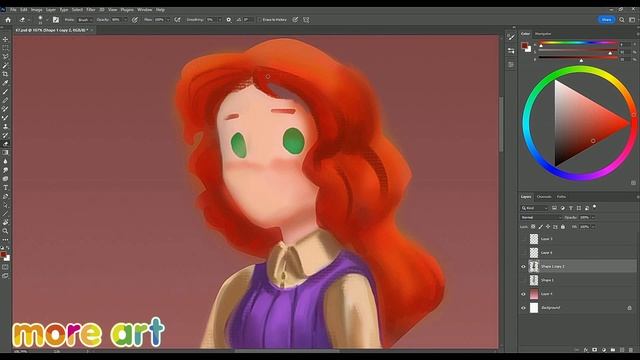Open the Filter menu

tap(91, 9)
